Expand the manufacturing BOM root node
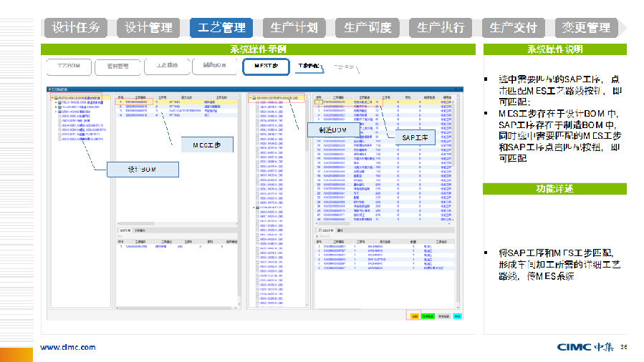The height and width of the screenshot is (362, 644). 251,98
